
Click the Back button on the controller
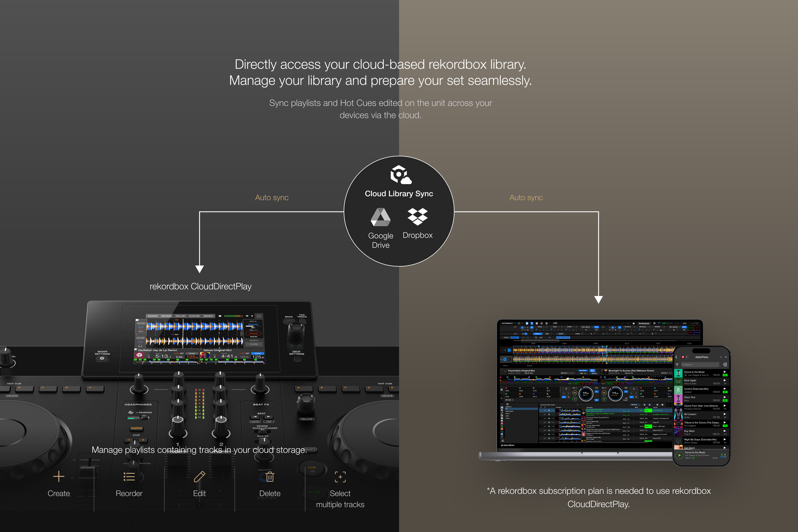[289, 321]
